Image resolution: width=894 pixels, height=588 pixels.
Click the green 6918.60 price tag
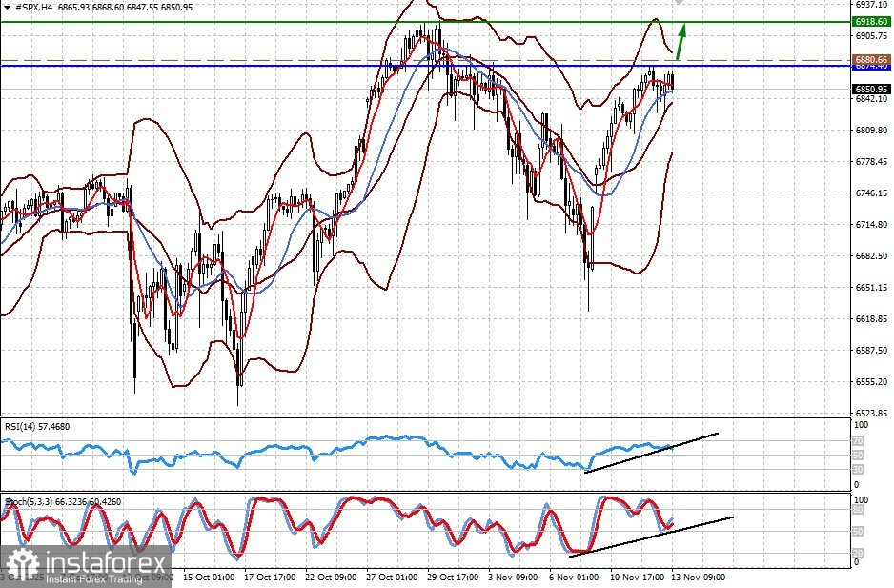pyautogui.click(x=871, y=22)
